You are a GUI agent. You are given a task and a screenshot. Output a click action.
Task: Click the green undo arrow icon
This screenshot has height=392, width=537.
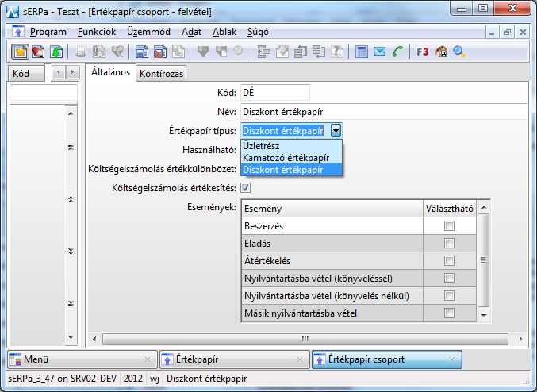pos(56,52)
